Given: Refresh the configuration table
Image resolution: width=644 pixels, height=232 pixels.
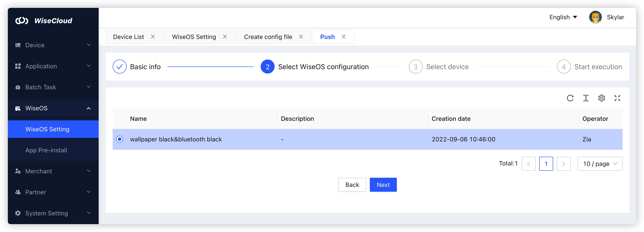Looking at the screenshot, I should [570, 98].
